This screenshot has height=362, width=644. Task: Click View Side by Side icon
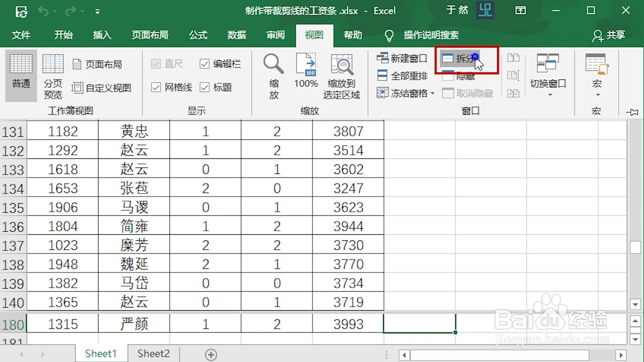(x=513, y=58)
